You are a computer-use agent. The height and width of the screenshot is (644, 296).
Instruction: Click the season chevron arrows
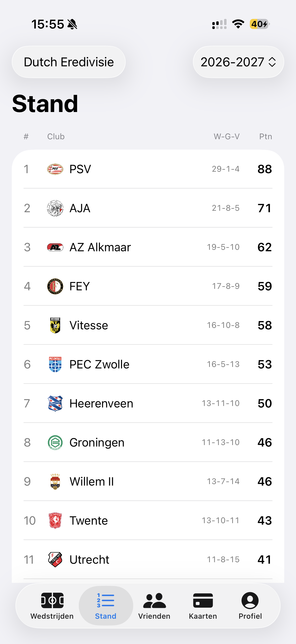[x=272, y=62]
